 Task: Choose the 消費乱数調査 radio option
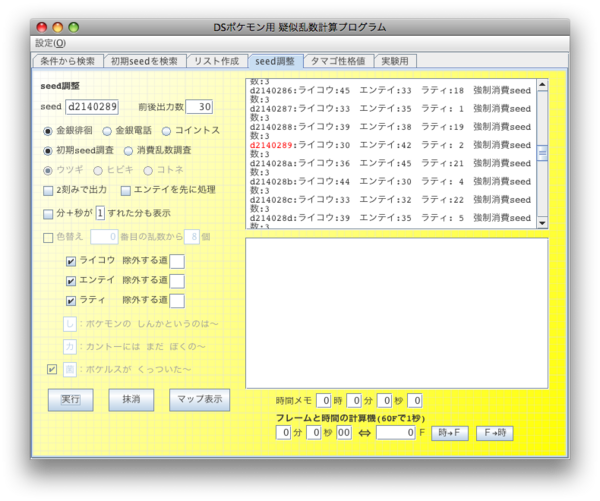128,151
